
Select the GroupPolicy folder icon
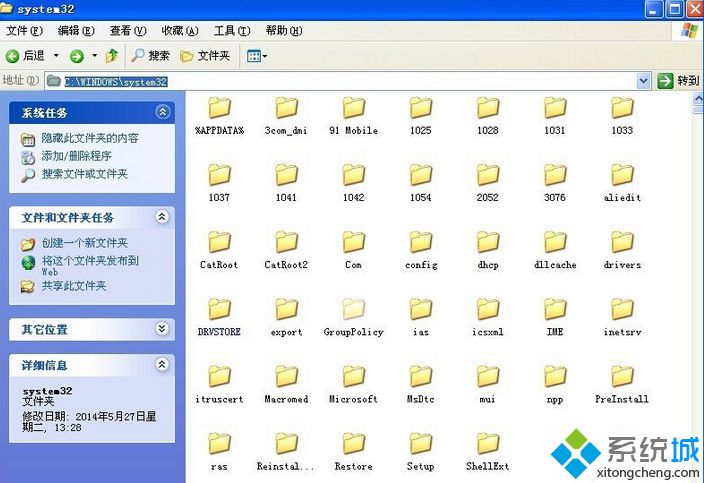(x=354, y=309)
